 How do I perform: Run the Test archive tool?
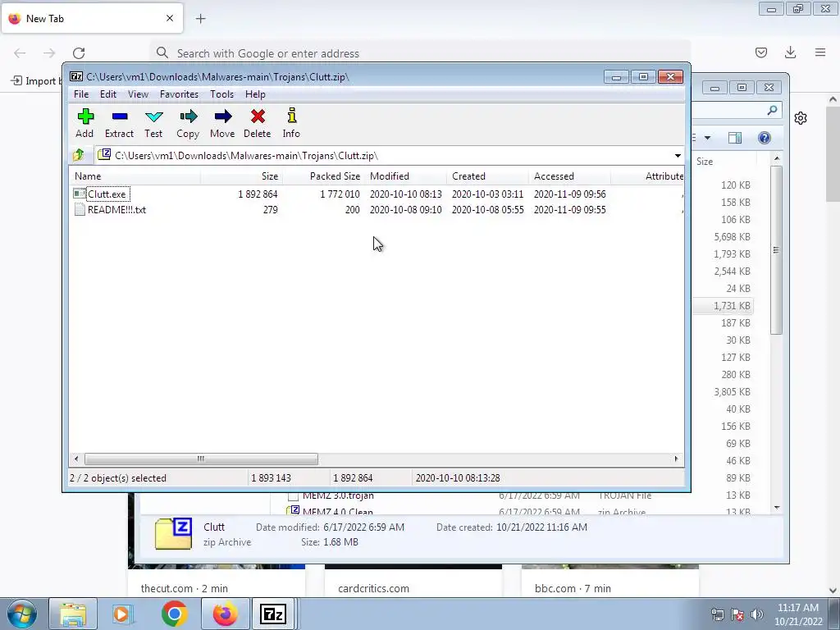click(153, 123)
